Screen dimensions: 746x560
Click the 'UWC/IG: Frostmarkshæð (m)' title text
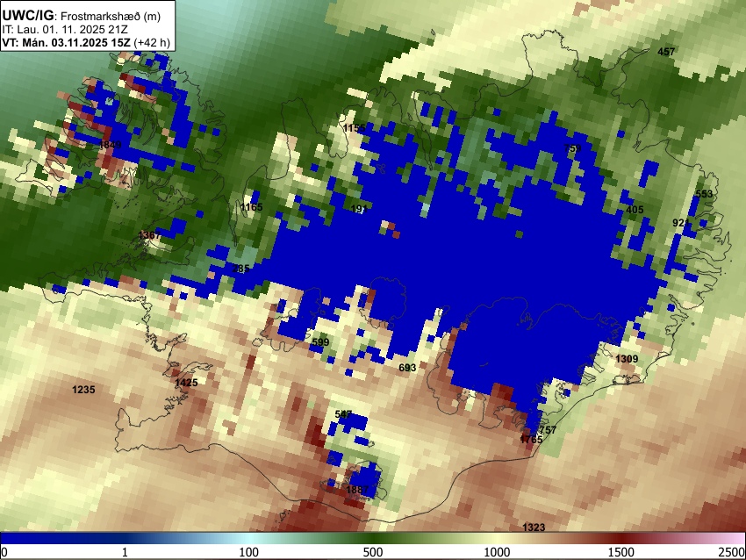click(x=82, y=16)
